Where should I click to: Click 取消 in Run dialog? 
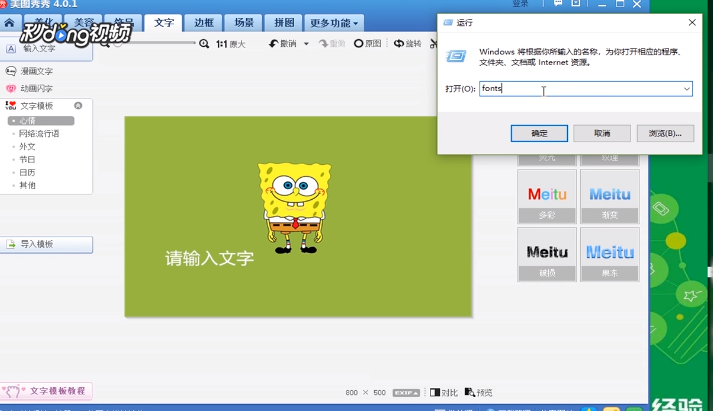tap(602, 134)
